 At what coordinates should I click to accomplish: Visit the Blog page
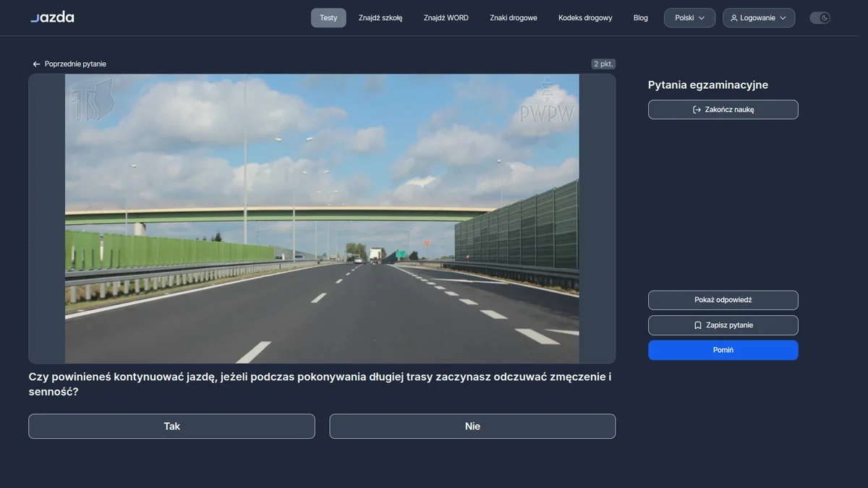pos(641,18)
